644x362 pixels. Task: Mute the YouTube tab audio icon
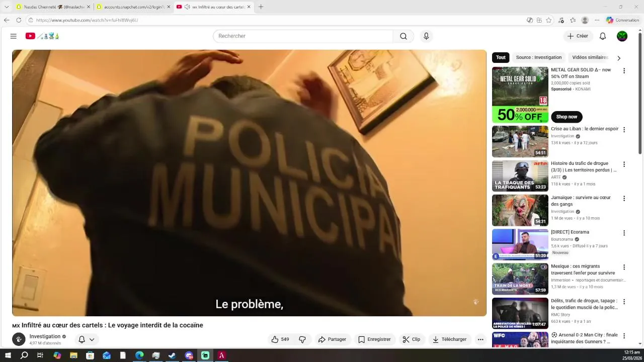pyautogui.click(x=187, y=7)
